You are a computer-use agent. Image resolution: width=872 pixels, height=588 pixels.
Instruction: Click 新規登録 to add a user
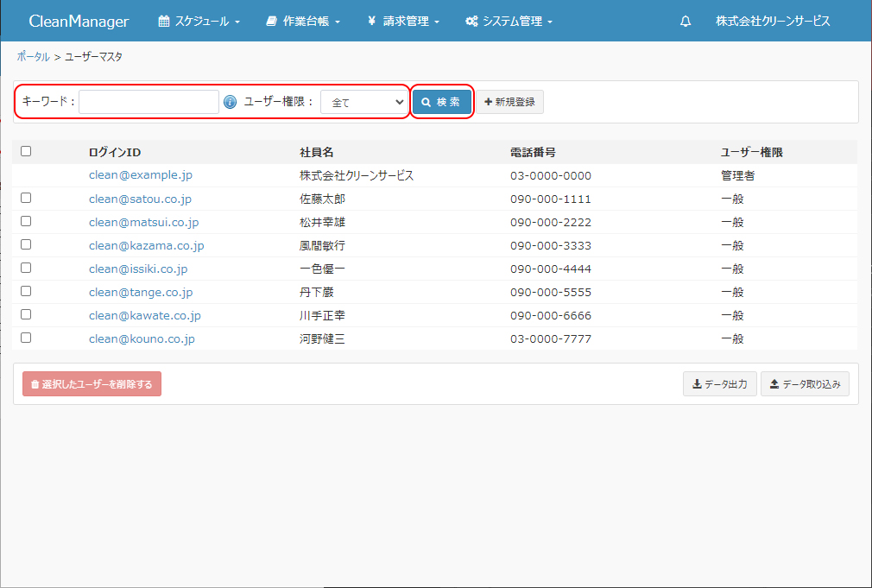pyautogui.click(x=509, y=102)
